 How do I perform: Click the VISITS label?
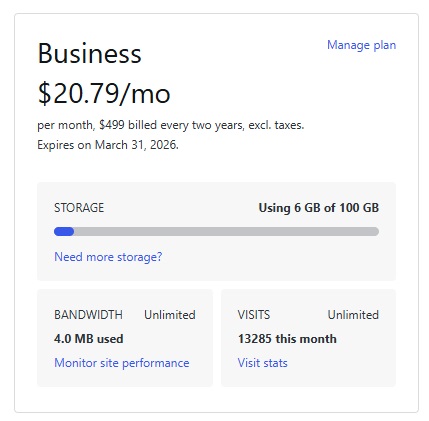pos(254,315)
